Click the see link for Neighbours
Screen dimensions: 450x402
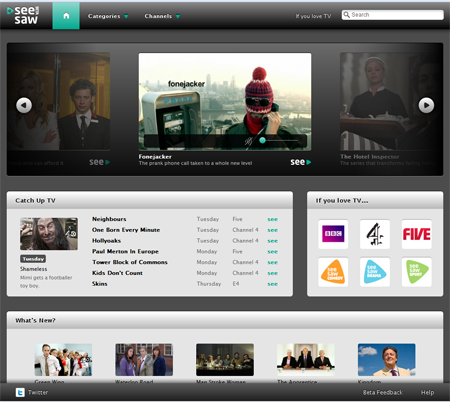(x=272, y=219)
